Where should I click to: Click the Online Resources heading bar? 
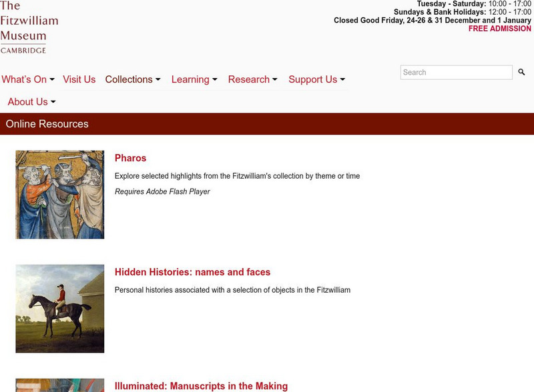click(x=267, y=124)
